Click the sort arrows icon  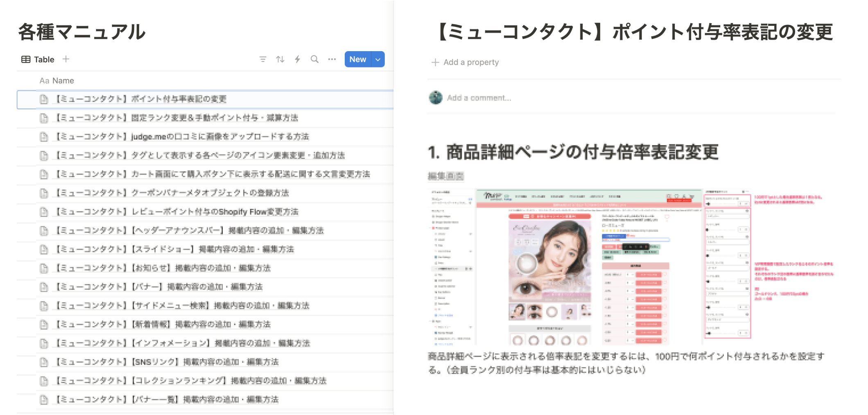pos(280,59)
